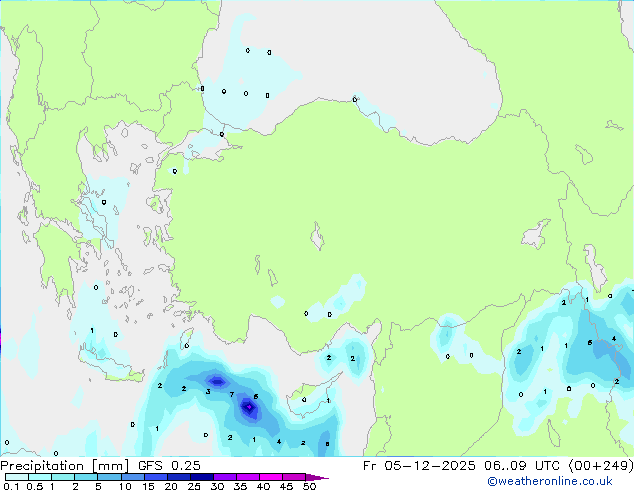Click the '7' precipitation value on the map
This screenshot has height=490, width=634.
232,395
